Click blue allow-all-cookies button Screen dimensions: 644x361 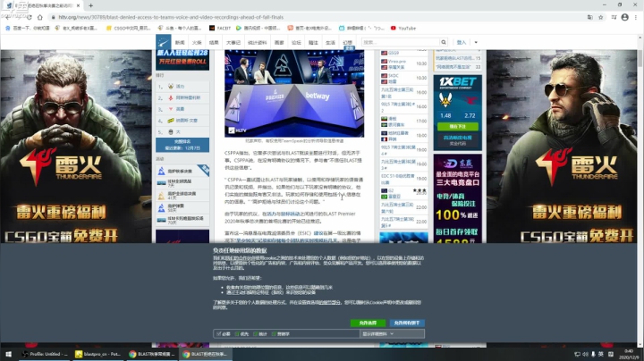tap(407, 323)
